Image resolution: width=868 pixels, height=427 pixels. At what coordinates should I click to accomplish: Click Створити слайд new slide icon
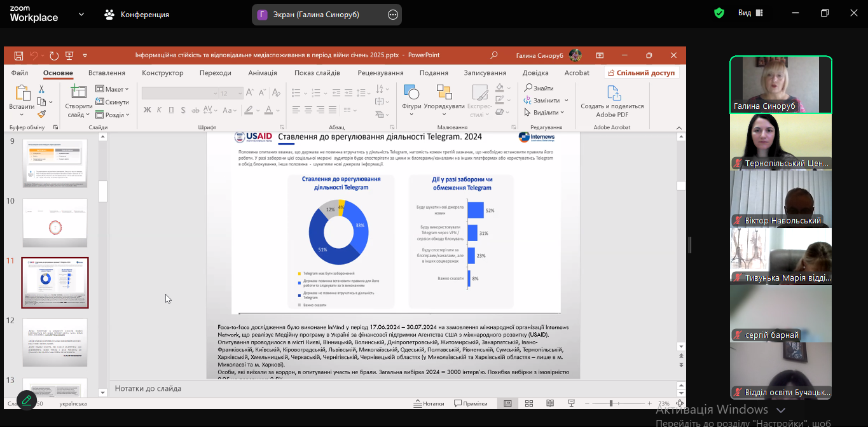point(79,94)
